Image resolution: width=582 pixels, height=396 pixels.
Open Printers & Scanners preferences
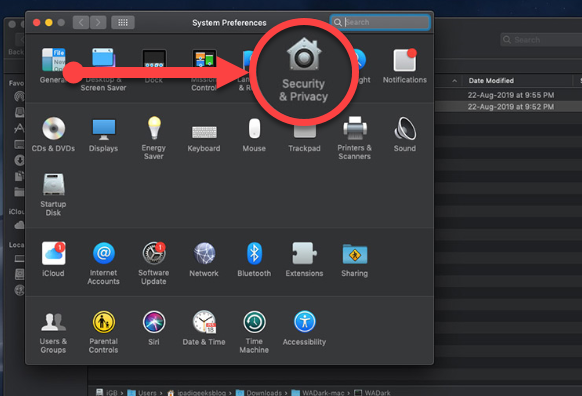pos(354,138)
